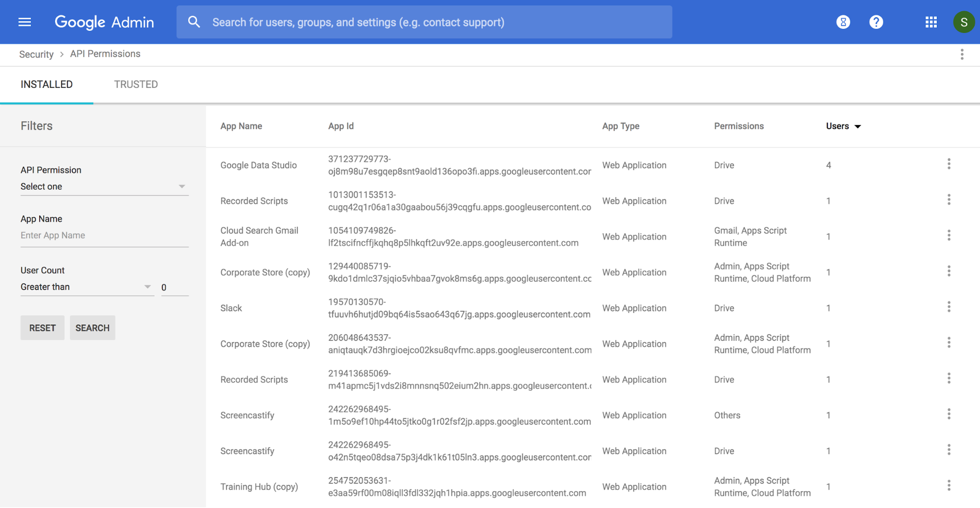The height and width of the screenshot is (508, 980).
Task: Go to Security breadcrumb link
Action: 36,54
